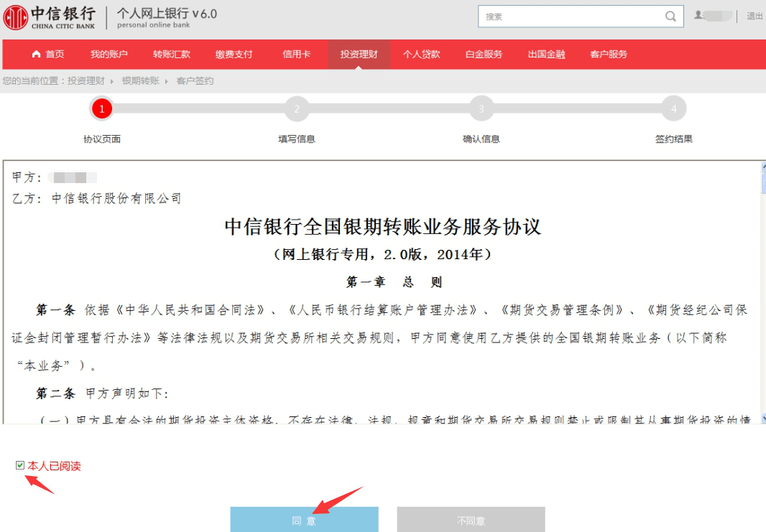
Task: Click the search magnifier icon
Action: click(670, 17)
